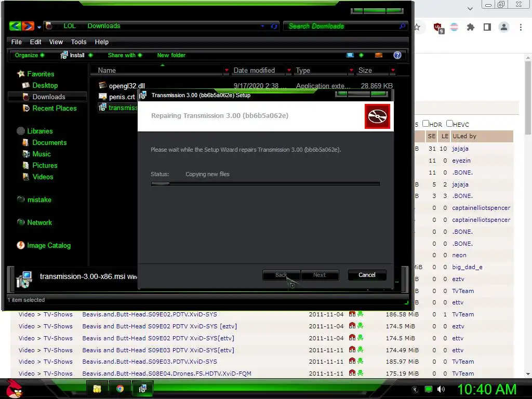Screen dimensions: 532x399
Task: Open the File menu
Action: click(x=16, y=42)
